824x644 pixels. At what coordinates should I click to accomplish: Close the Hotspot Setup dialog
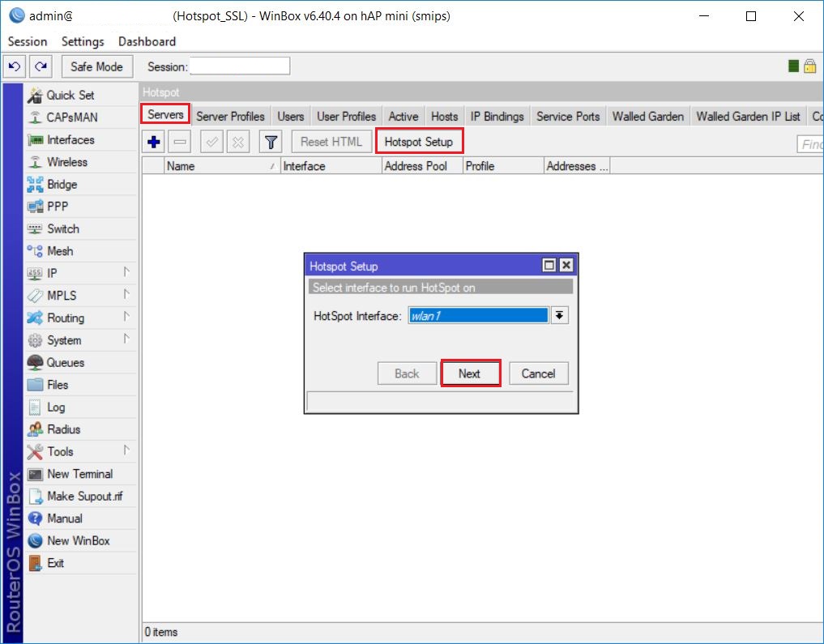point(566,265)
